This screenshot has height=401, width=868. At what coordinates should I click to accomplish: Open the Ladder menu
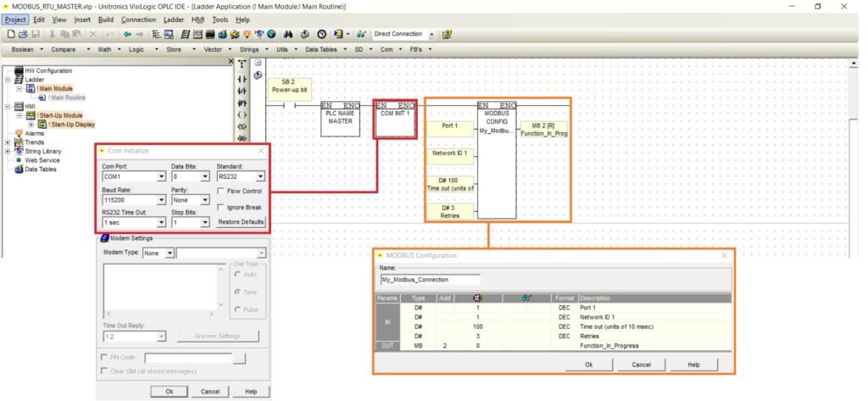174,19
